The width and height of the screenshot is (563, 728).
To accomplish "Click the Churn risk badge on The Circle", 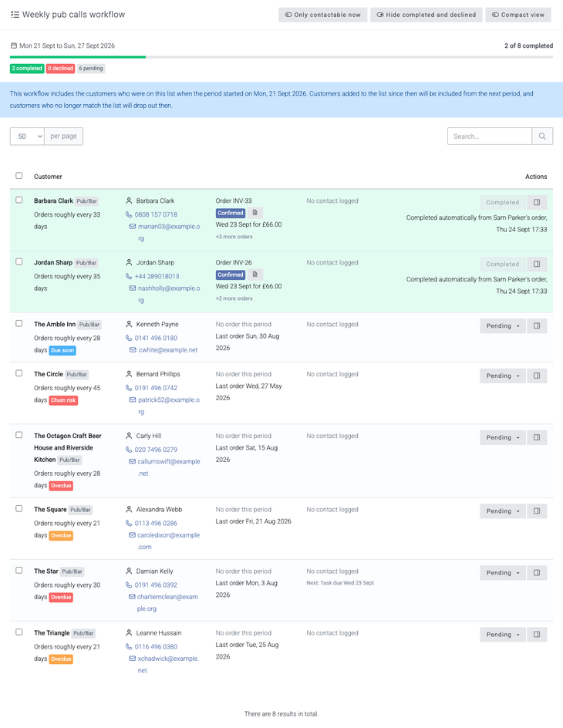I will pos(63,400).
